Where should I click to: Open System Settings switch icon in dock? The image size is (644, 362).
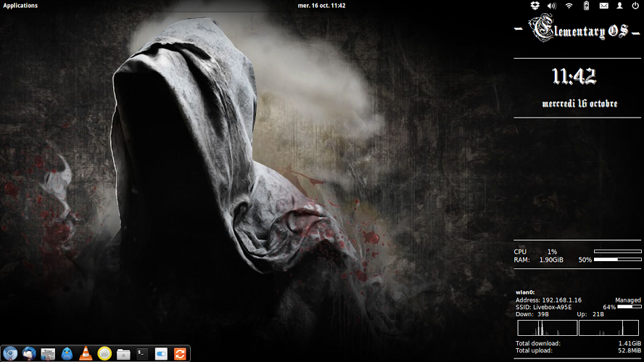click(161, 353)
